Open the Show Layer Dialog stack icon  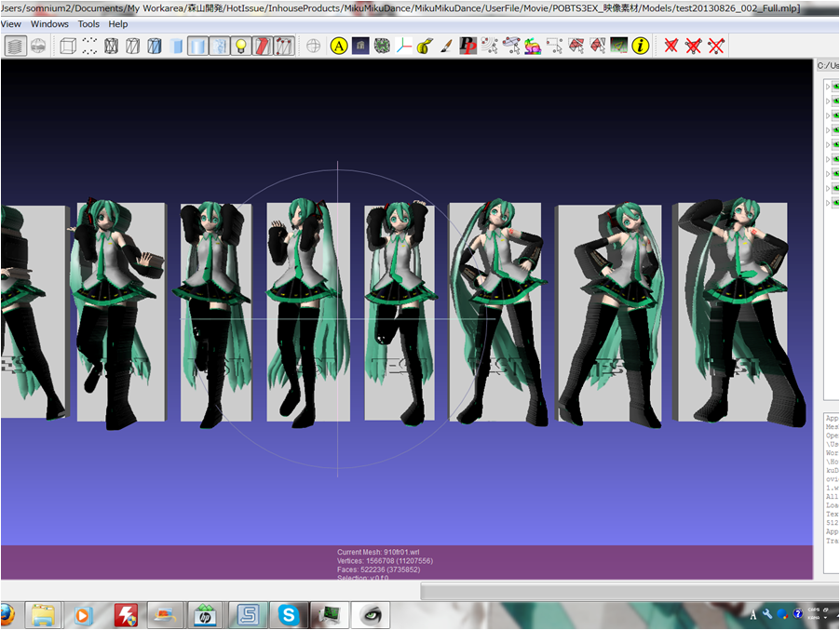[16, 46]
